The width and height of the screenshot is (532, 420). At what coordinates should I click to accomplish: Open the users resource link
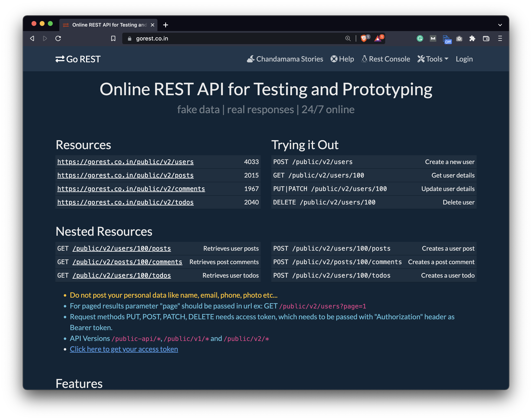(125, 162)
